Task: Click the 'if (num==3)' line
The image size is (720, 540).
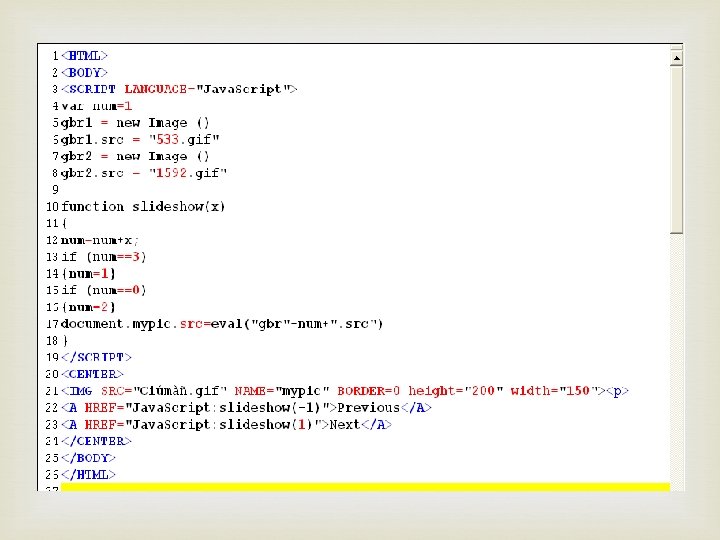Action: pyautogui.click(x=104, y=257)
